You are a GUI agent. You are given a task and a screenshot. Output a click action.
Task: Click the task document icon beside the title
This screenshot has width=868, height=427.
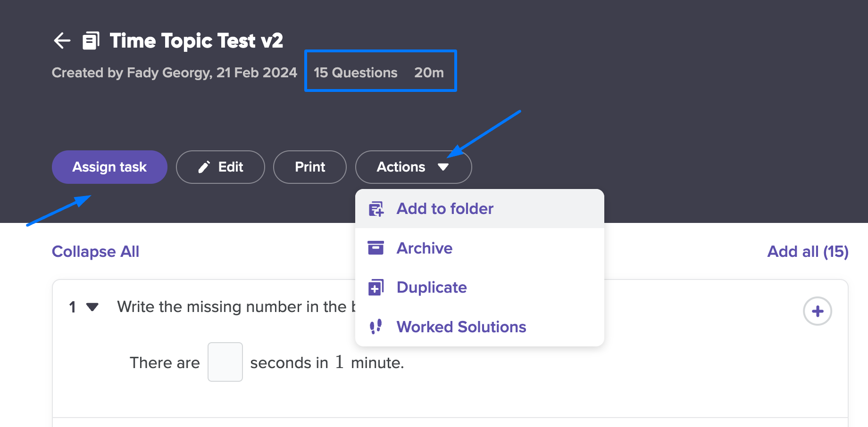click(x=91, y=41)
